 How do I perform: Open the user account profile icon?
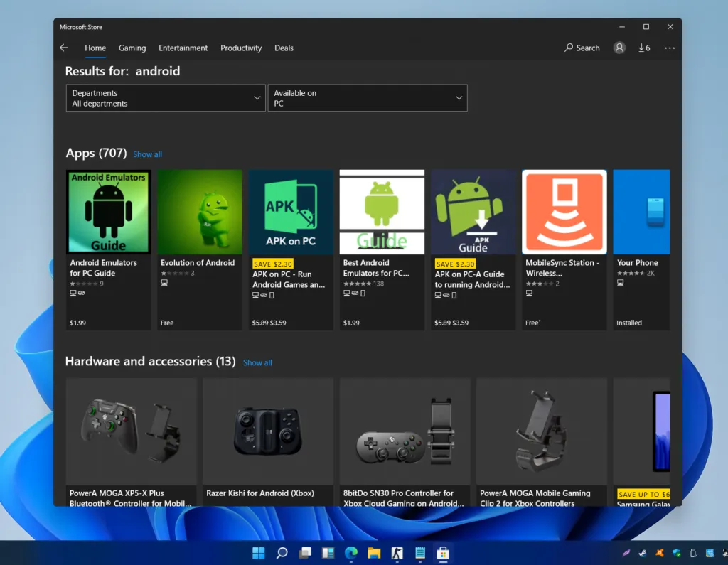point(619,48)
